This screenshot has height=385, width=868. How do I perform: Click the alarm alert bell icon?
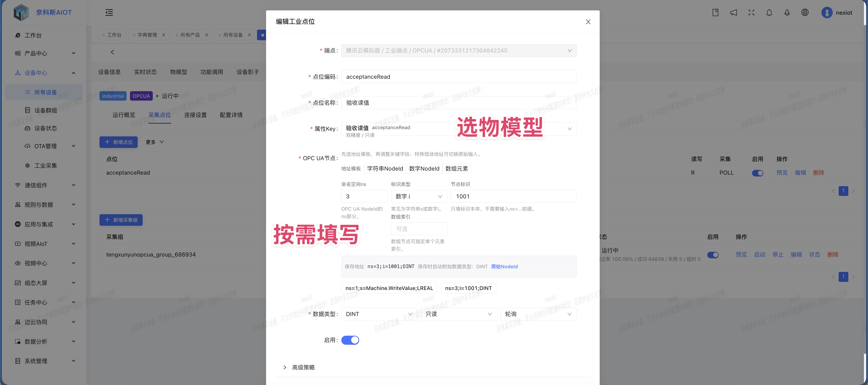[787, 12]
